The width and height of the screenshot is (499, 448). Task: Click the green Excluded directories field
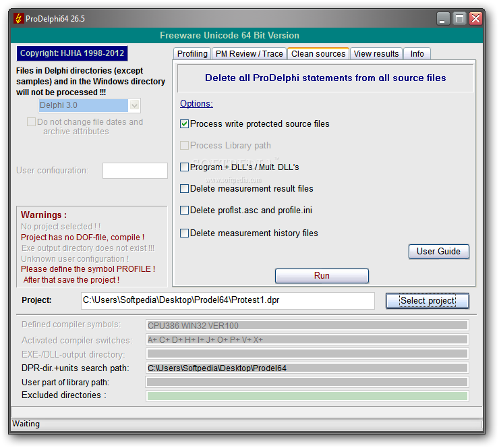[x=307, y=396]
